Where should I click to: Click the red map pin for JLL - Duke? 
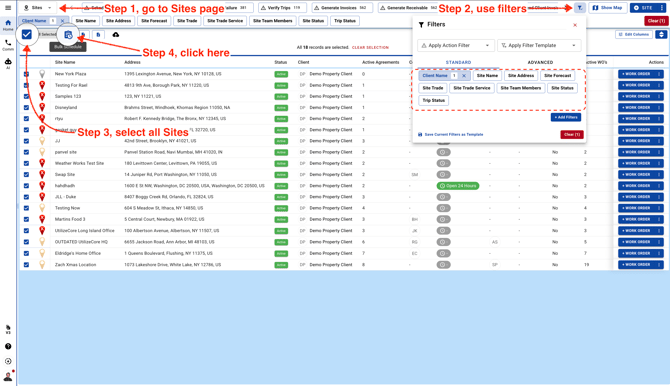click(x=42, y=197)
